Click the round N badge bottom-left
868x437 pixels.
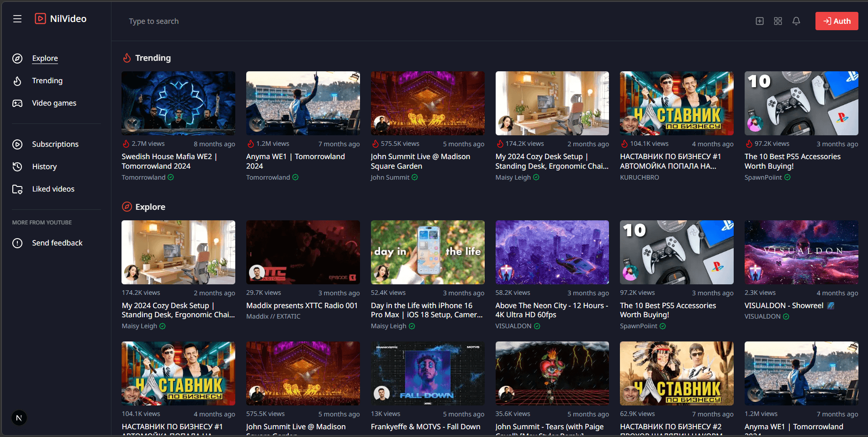click(19, 418)
